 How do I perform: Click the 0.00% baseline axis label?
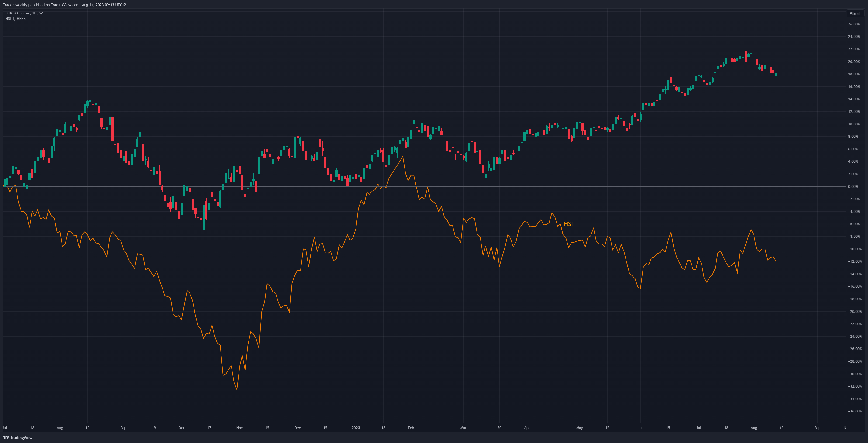tap(853, 187)
